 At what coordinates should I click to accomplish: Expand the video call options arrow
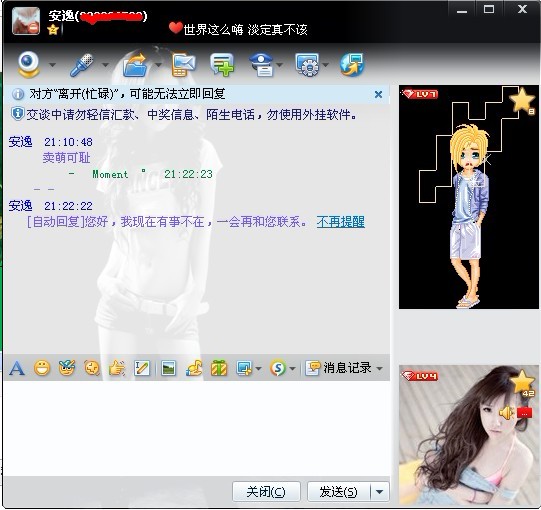(x=52, y=65)
